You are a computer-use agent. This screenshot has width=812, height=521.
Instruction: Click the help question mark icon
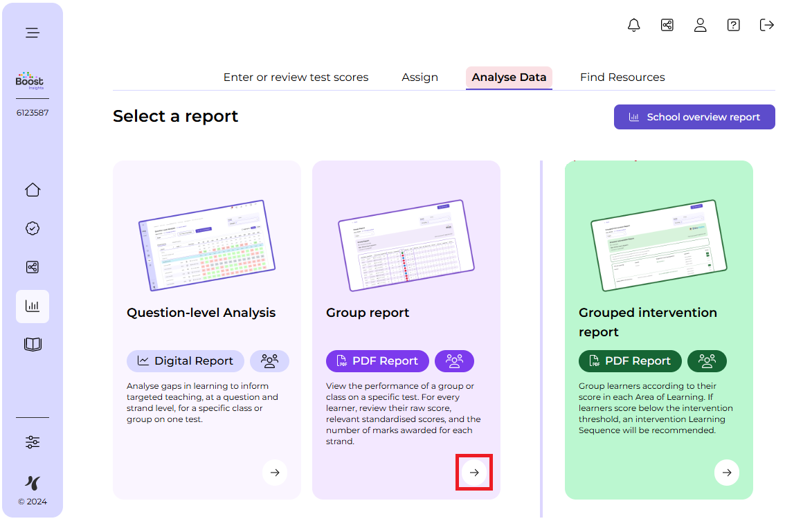coord(733,26)
